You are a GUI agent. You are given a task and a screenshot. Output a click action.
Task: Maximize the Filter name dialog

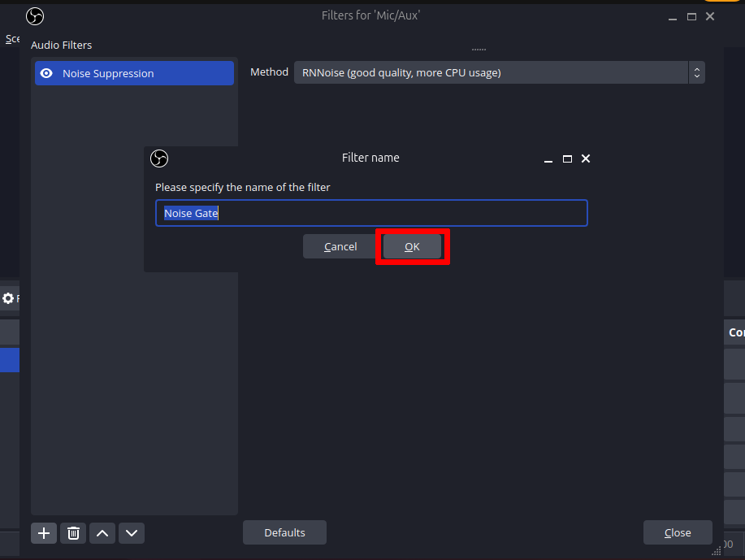568,158
